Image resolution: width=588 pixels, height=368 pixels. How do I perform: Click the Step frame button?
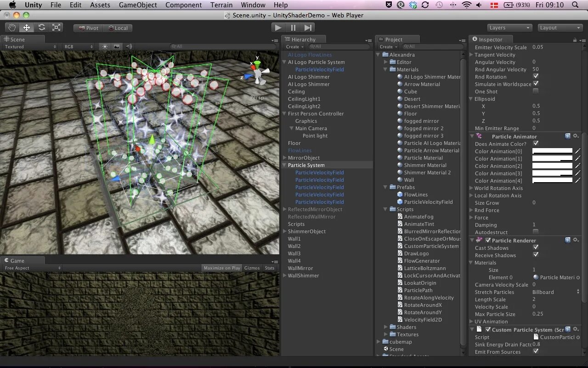tap(308, 28)
